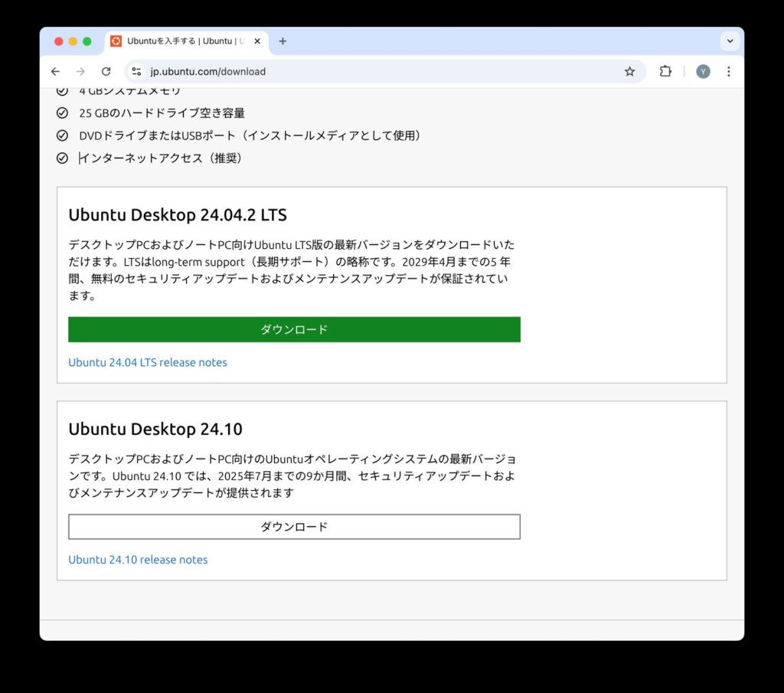
Task: Open Chrome's three-dot menu
Action: [x=728, y=71]
